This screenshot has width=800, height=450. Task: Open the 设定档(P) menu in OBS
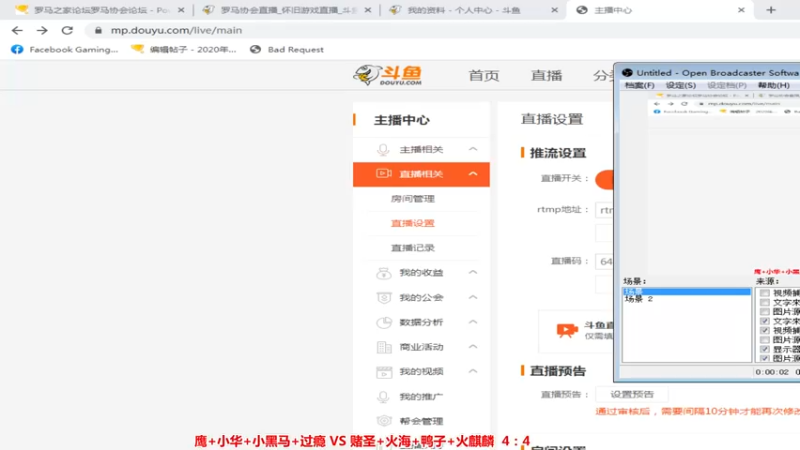727,85
